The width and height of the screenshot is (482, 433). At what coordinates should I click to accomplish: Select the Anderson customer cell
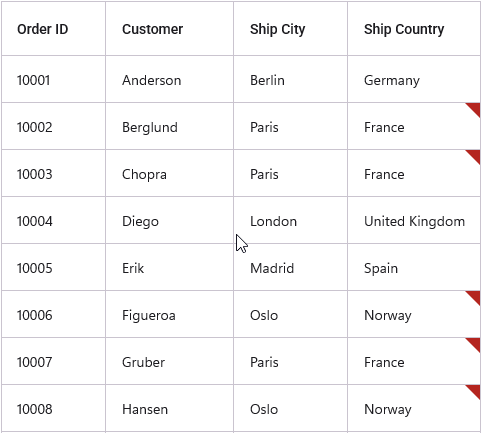coord(169,79)
